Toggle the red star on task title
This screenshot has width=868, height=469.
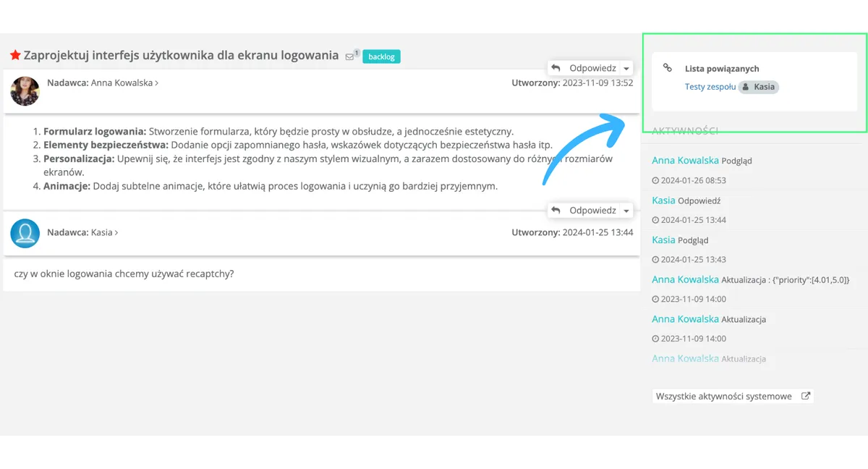point(15,55)
